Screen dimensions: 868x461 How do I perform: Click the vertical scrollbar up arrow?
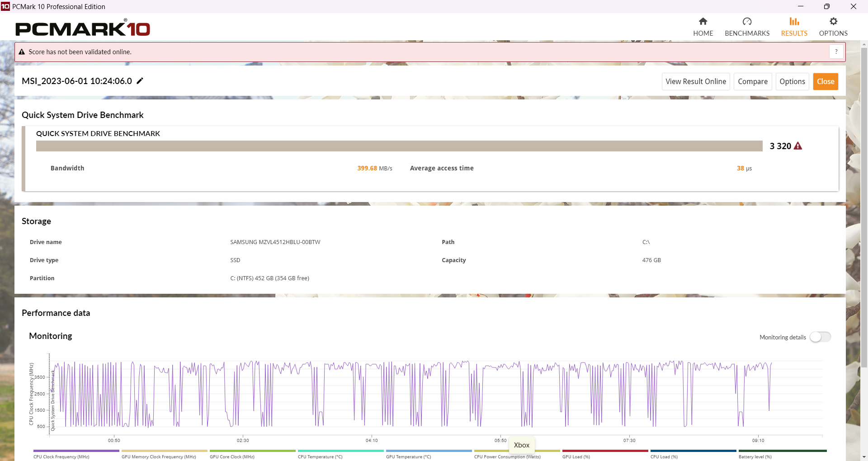(864, 45)
